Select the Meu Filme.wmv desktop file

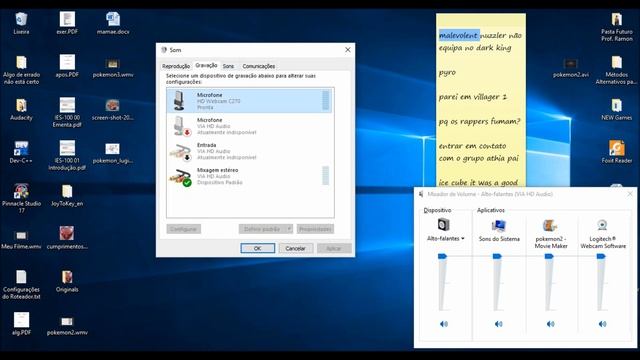coord(21,240)
